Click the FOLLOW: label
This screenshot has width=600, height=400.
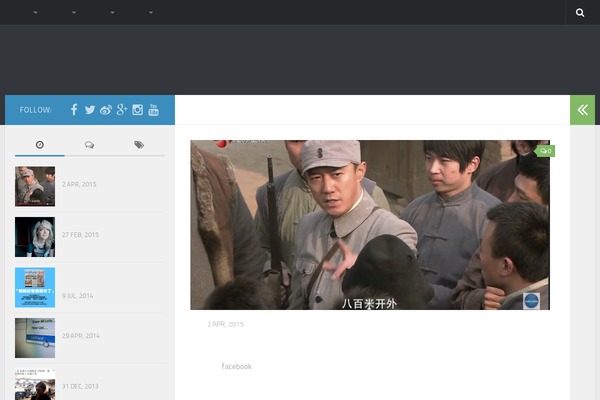pyautogui.click(x=36, y=110)
